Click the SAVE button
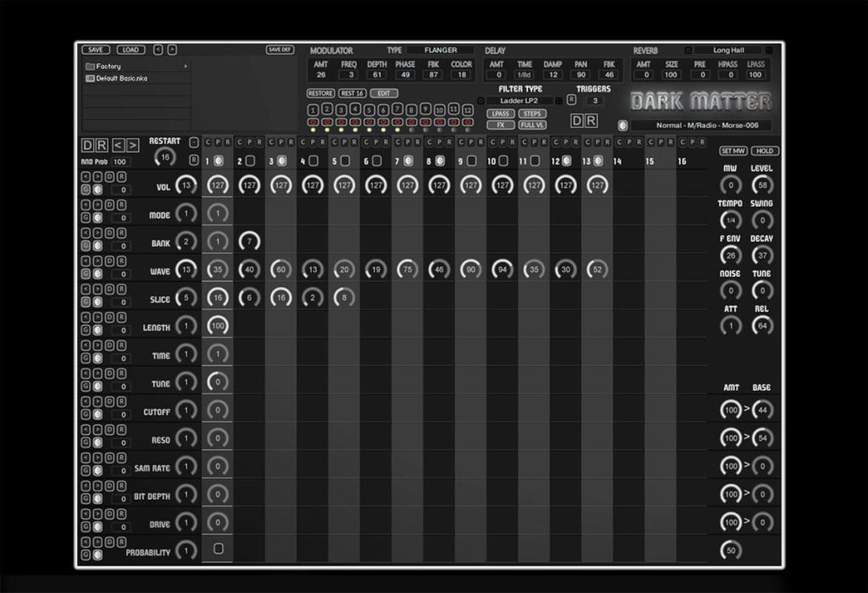Viewport: 868px width, 593px height. pyautogui.click(x=96, y=50)
